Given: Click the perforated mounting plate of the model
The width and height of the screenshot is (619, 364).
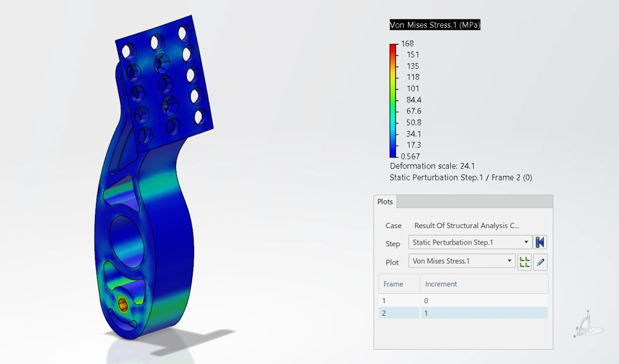Looking at the screenshot, I should [164, 83].
